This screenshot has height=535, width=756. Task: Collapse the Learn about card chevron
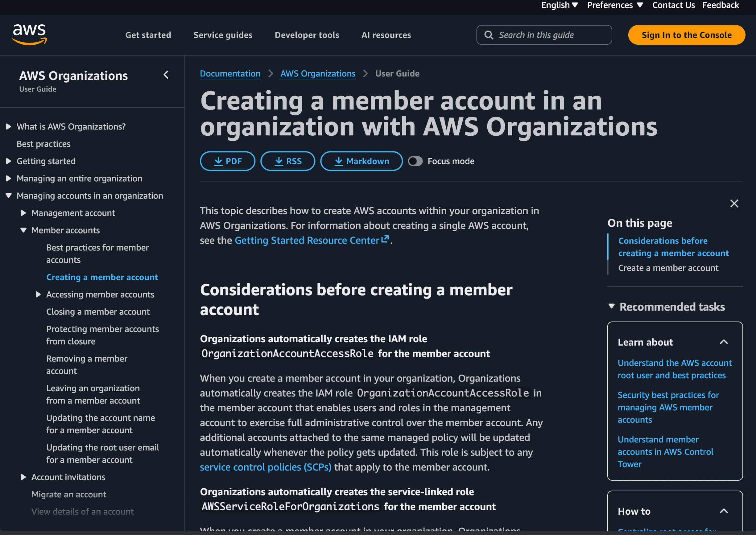pos(724,342)
